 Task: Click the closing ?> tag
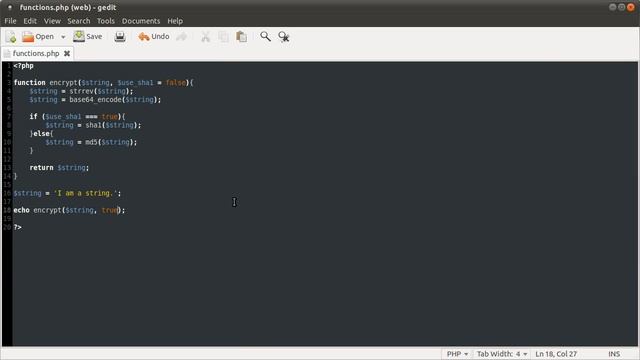coord(18,227)
